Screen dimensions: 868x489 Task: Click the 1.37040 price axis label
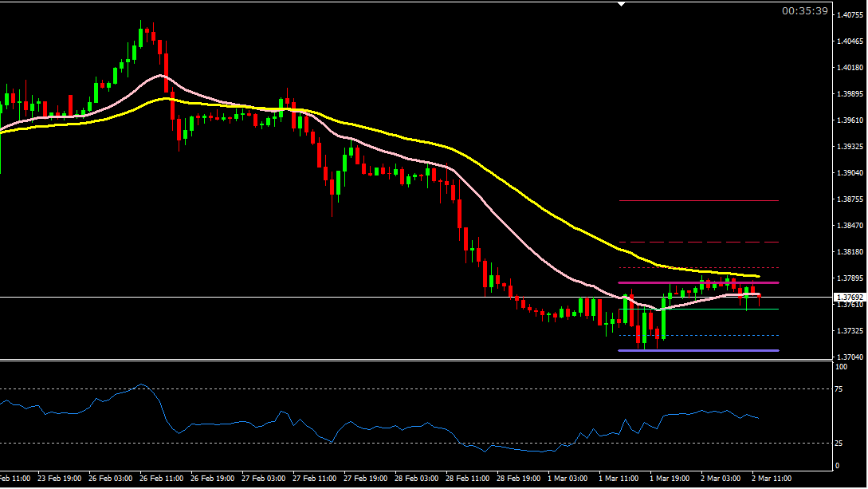[850, 357]
